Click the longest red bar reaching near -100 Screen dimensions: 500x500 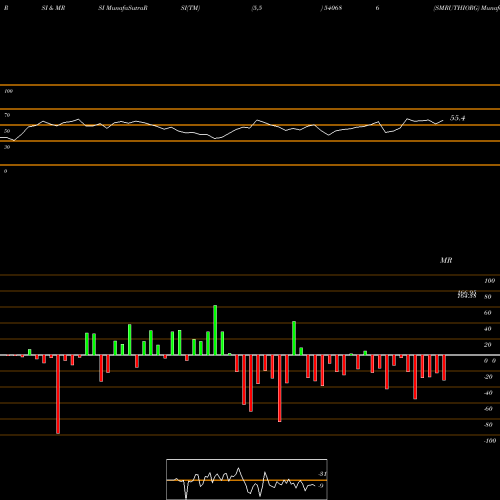tap(58, 394)
